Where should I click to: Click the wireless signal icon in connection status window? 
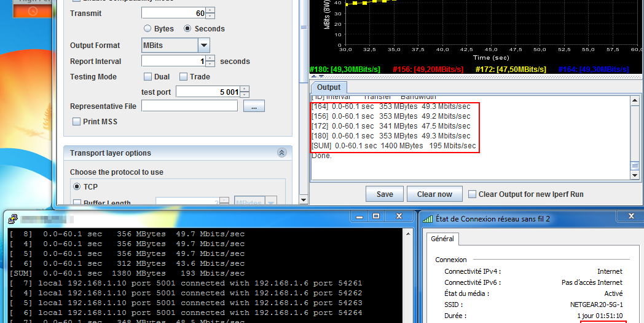[x=426, y=218]
